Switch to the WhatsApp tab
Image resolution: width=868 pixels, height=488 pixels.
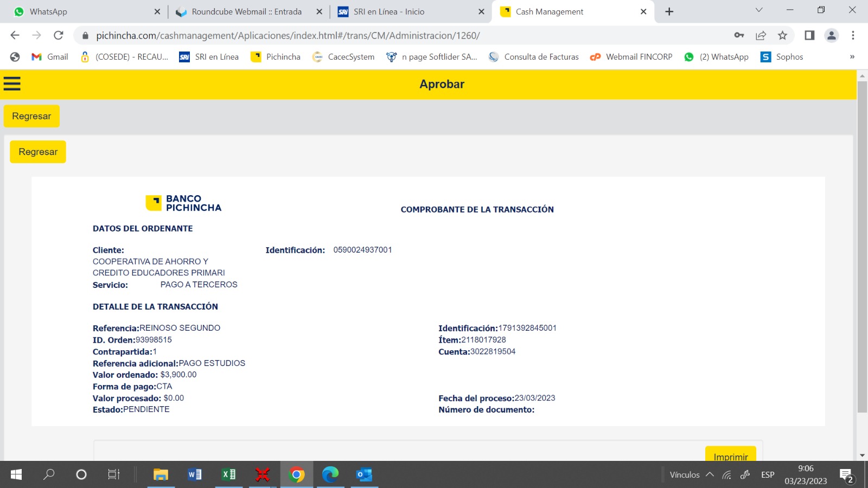click(81, 11)
